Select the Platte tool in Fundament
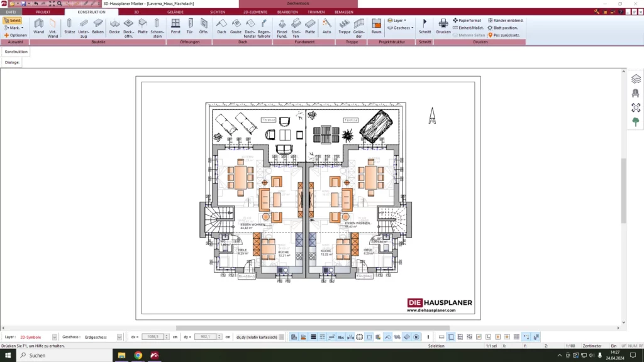The image size is (644, 362). coord(310,27)
